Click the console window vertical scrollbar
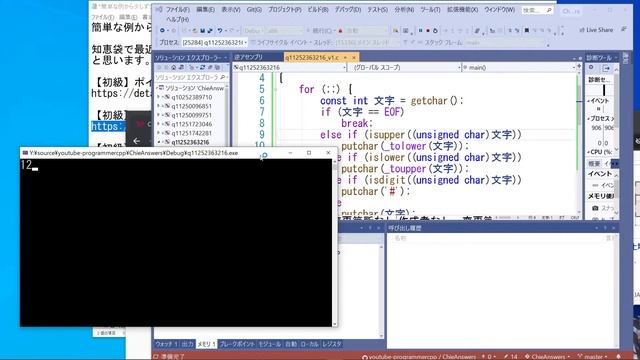This screenshot has width=640, height=360. (x=335, y=242)
